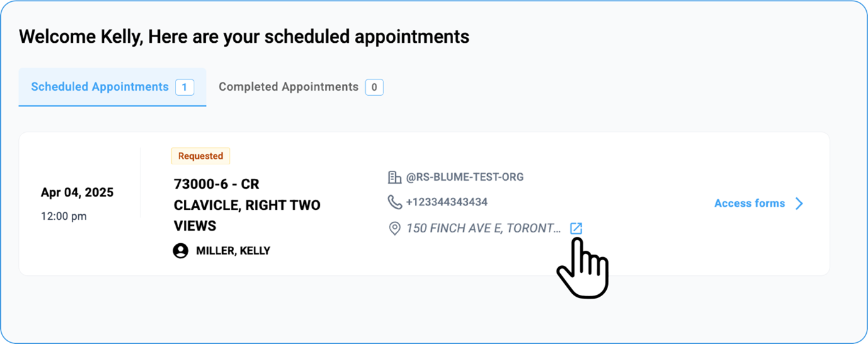This screenshot has width=868, height=344.
Task: Click the Apr 04, 2025 appointment date
Action: [x=77, y=192]
